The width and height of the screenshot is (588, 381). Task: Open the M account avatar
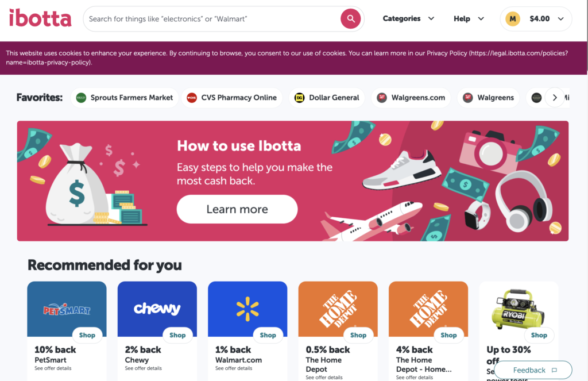pyautogui.click(x=512, y=18)
